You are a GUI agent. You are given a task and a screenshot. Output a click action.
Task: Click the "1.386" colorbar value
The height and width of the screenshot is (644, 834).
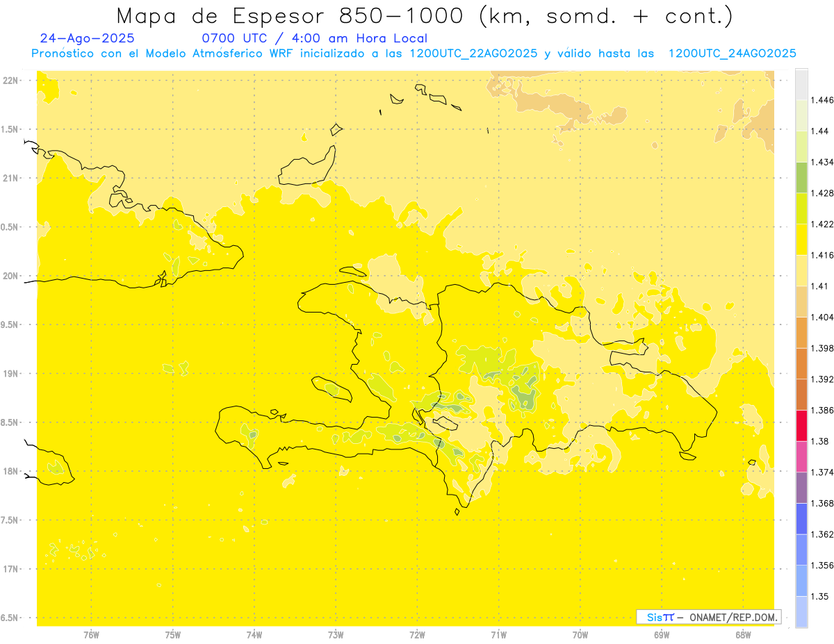(822, 410)
